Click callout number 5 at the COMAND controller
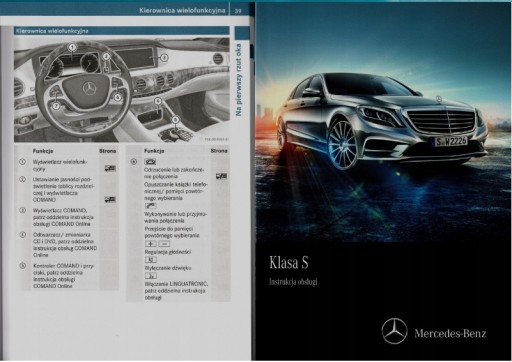 [x=176, y=119]
